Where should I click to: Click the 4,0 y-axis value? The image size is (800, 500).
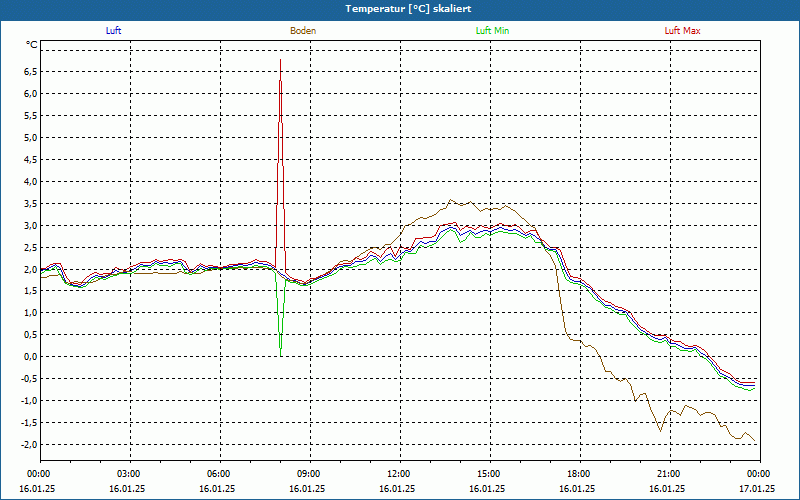[31, 182]
